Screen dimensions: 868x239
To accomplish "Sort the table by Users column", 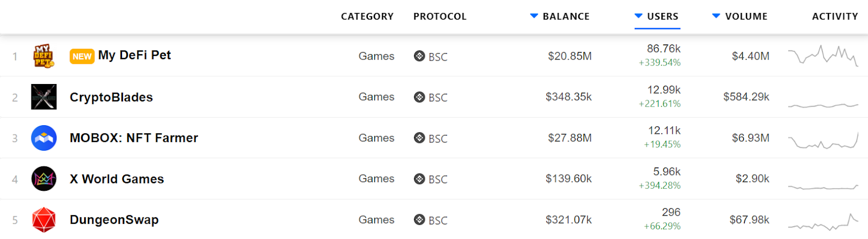I will click(662, 16).
